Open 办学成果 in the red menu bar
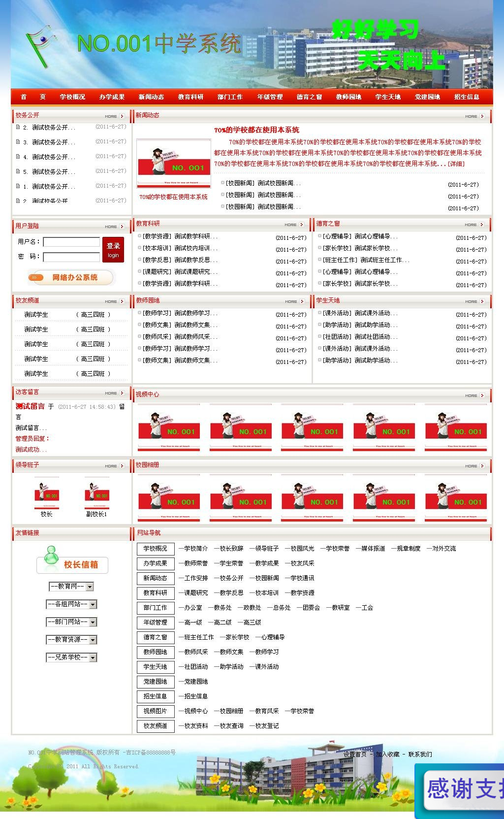This screenshot has width=504, height=819. (112, 97)
